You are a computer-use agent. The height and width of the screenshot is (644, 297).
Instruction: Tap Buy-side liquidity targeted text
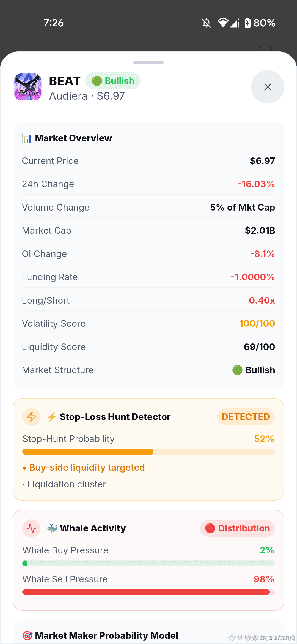[x=87, y=467]
